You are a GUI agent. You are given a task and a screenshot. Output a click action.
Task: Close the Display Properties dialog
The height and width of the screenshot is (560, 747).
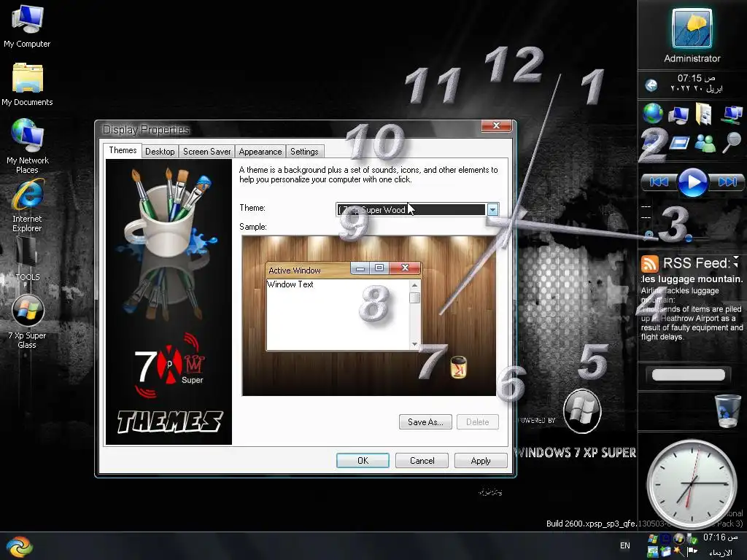(x=496, y=125)
